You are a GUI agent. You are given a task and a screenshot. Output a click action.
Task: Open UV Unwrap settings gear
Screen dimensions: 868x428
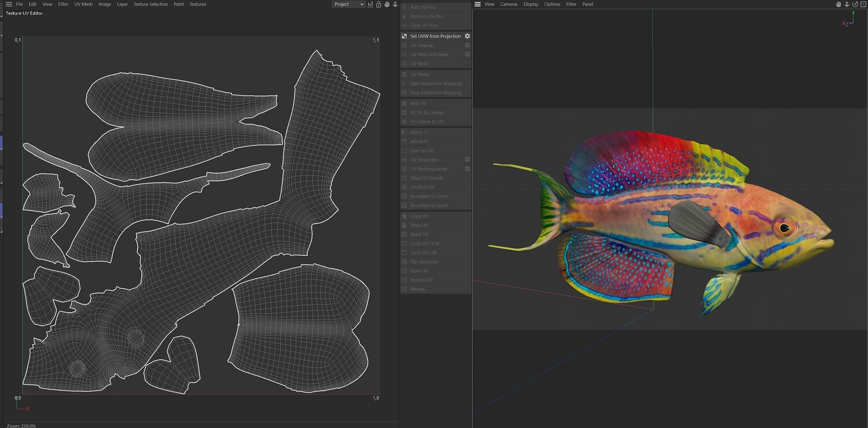click(468, 45)
